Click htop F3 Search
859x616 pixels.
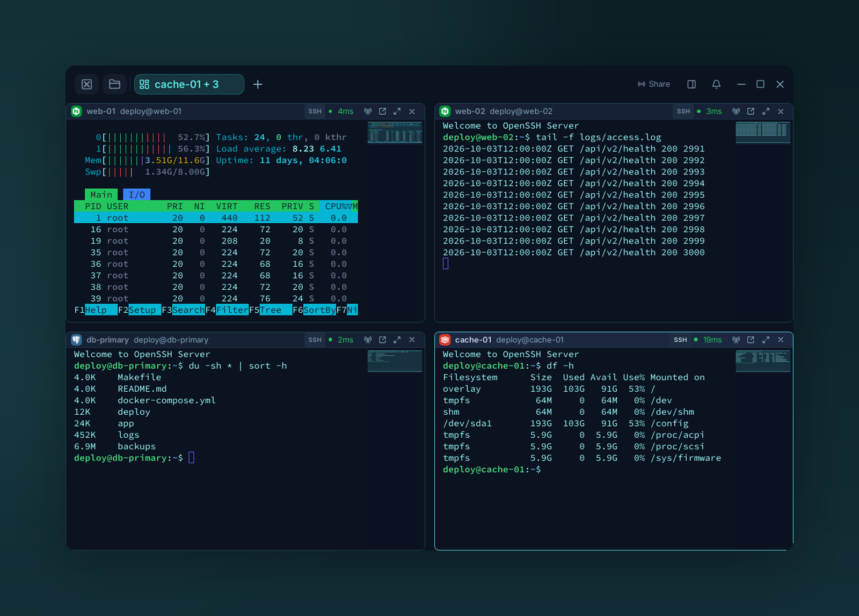tap(183, 310)
